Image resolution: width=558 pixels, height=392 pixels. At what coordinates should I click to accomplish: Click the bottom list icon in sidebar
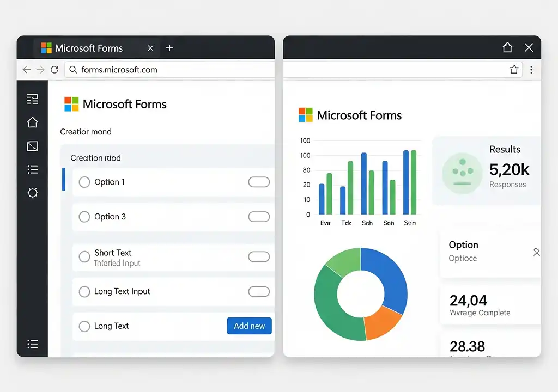click(x=32, y=344)
